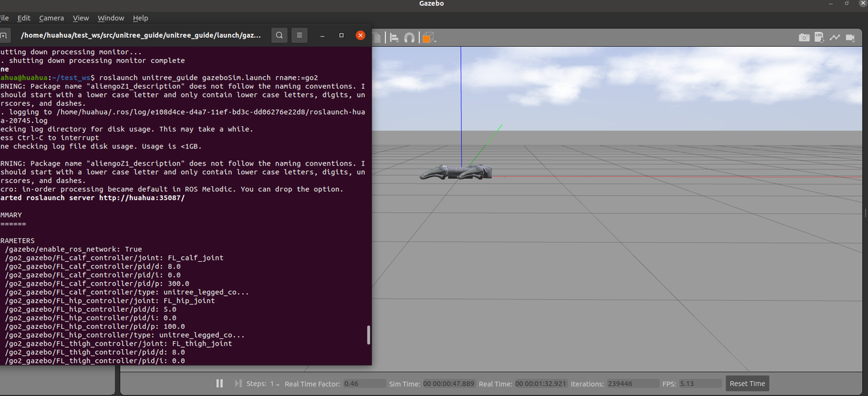Image resolution: width=868 pixels, height=396 pixels.
Task: Expand the Steps count dropdown
Action: coord(275,384)
